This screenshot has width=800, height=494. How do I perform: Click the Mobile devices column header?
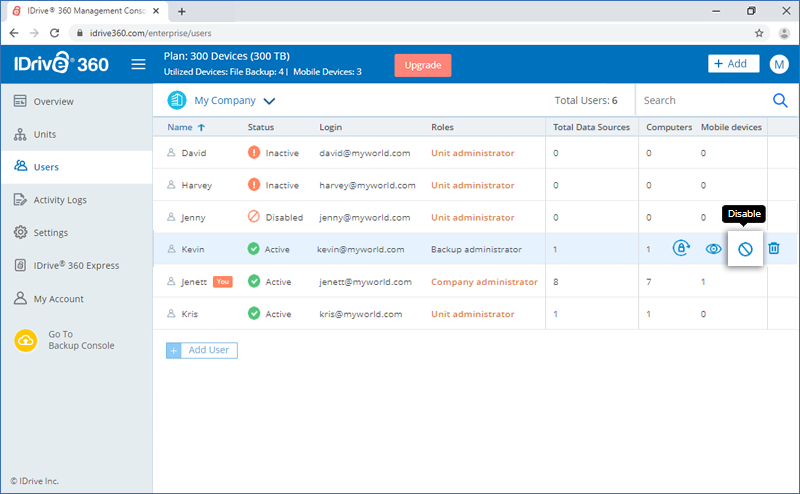tap(731, 127)
